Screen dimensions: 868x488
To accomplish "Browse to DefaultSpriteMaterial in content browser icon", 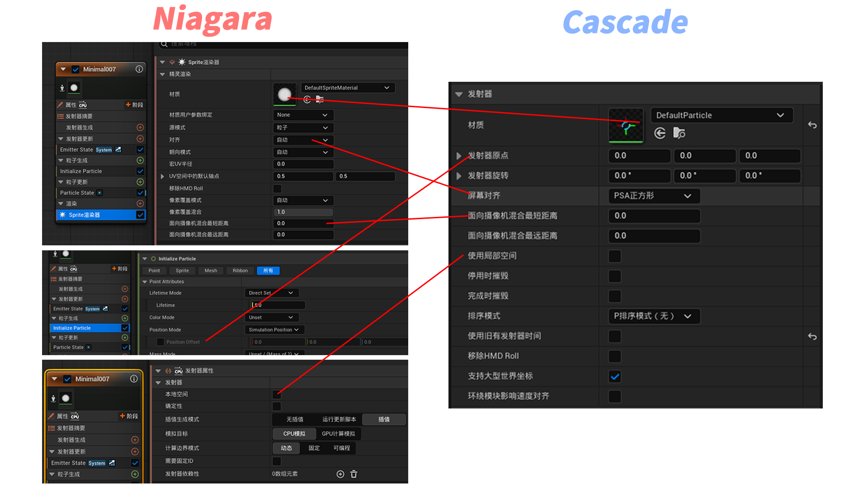I will pos(320,99).
